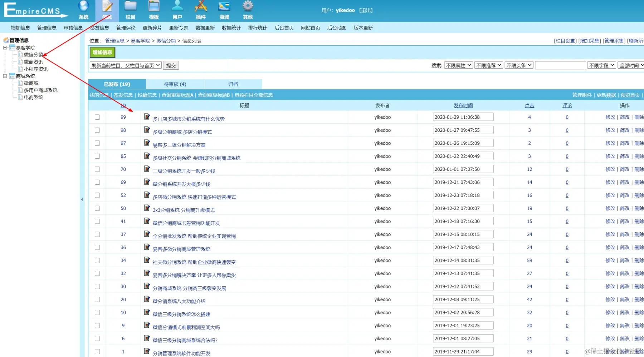Click the 退出 logout link
This screenshot has height=357, width=644.
(366, 10)
